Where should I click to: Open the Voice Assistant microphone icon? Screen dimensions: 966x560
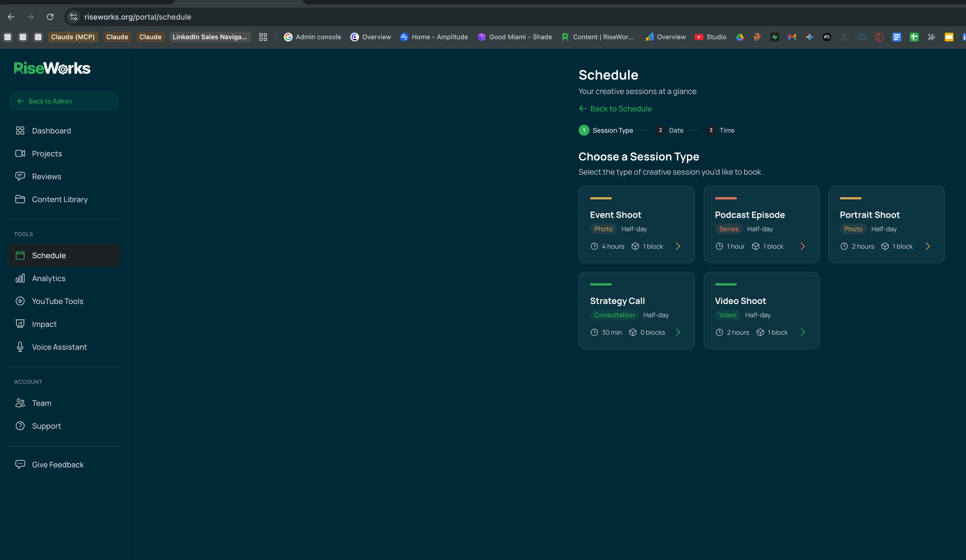20,347
